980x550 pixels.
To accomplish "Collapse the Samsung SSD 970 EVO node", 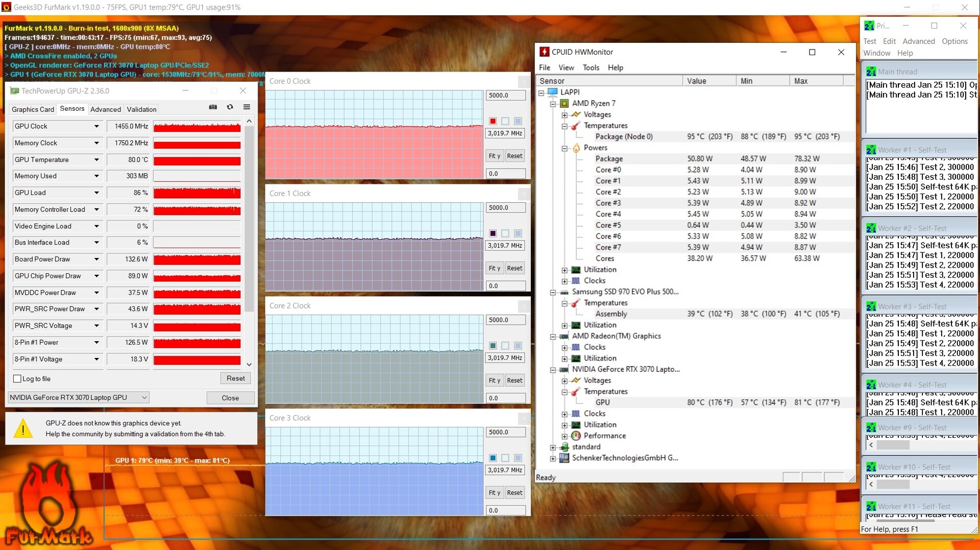I will coord(553,293).
